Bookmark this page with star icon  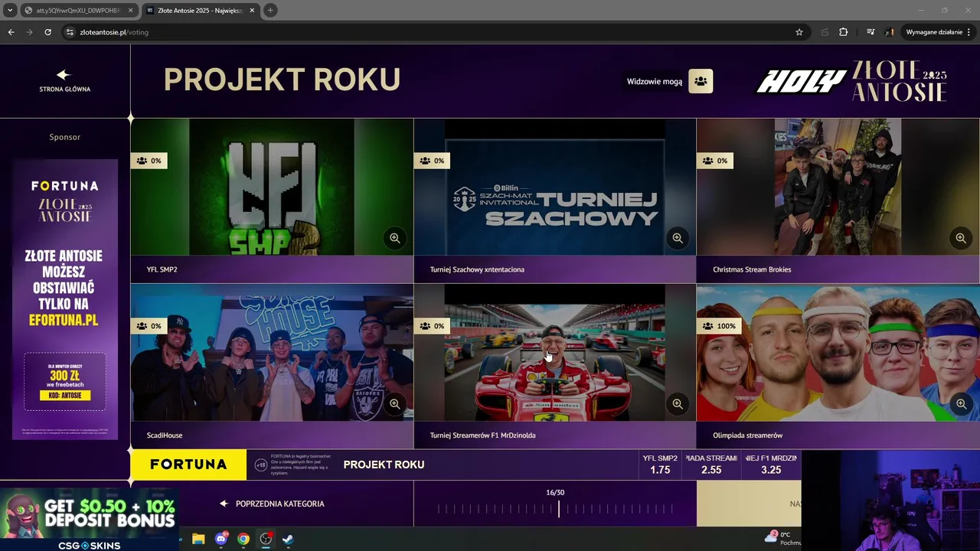click(799, 32)
